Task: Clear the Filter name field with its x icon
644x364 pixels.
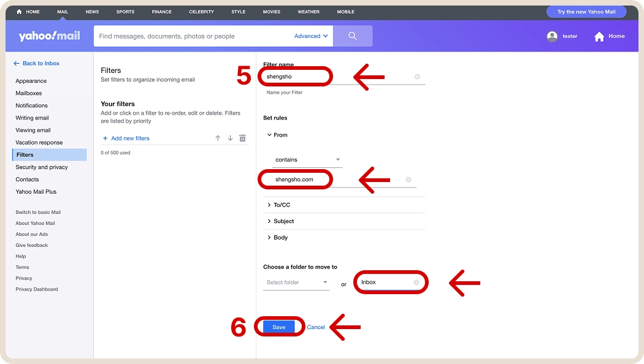Action: tap(417, 77)
